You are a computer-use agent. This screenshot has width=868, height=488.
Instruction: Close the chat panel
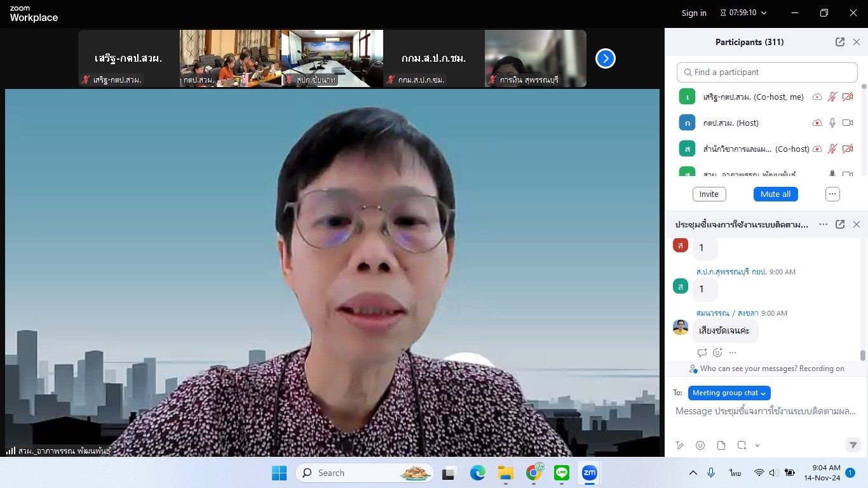point(857,224)
